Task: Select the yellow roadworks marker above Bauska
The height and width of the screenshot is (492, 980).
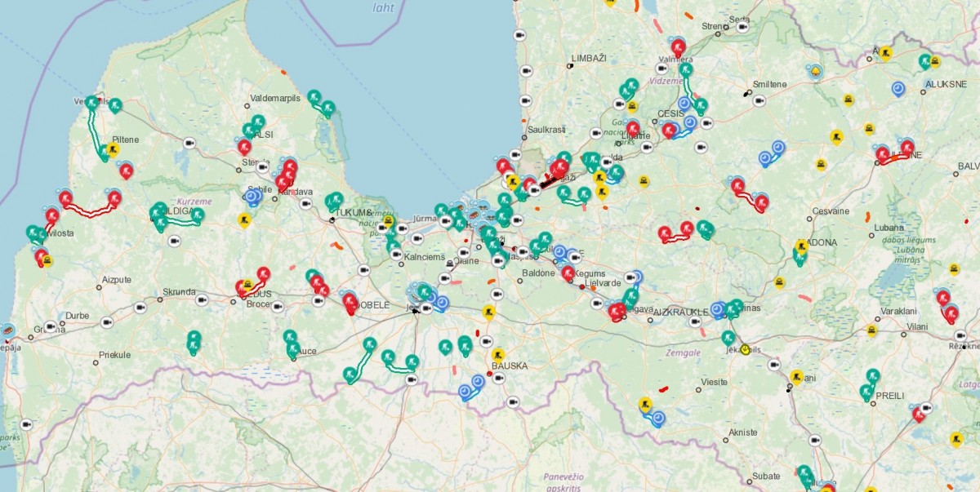Action: (x=489, y=311)
